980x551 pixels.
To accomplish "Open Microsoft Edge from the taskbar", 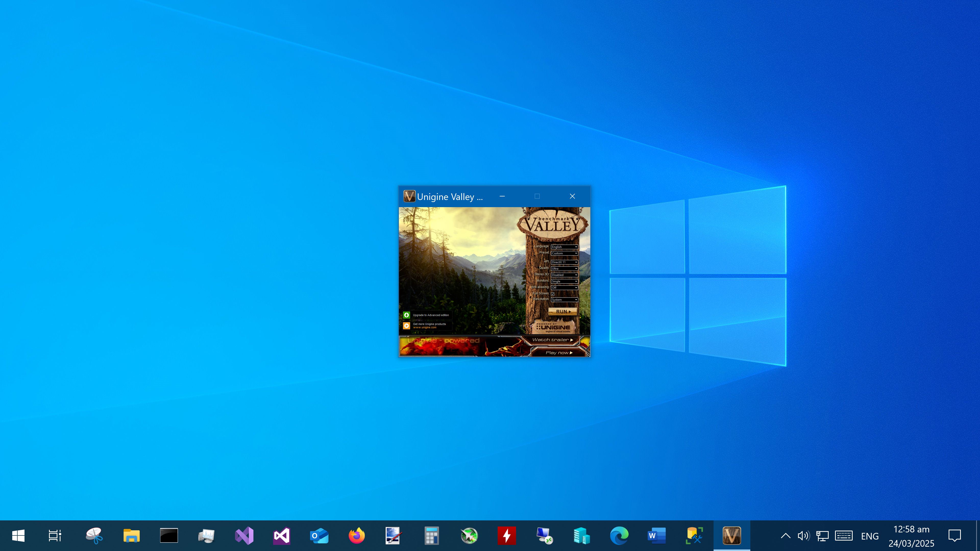I will point(619,536).
